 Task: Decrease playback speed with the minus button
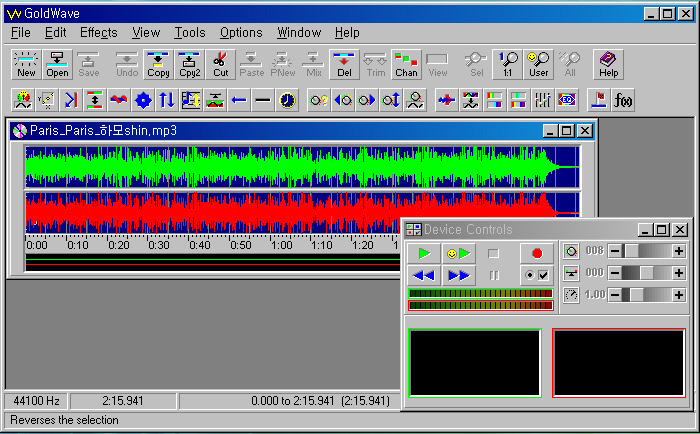click(615, 295)
